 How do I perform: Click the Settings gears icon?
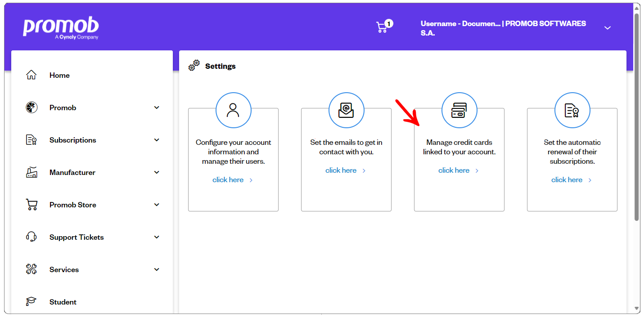click(194, 66)
